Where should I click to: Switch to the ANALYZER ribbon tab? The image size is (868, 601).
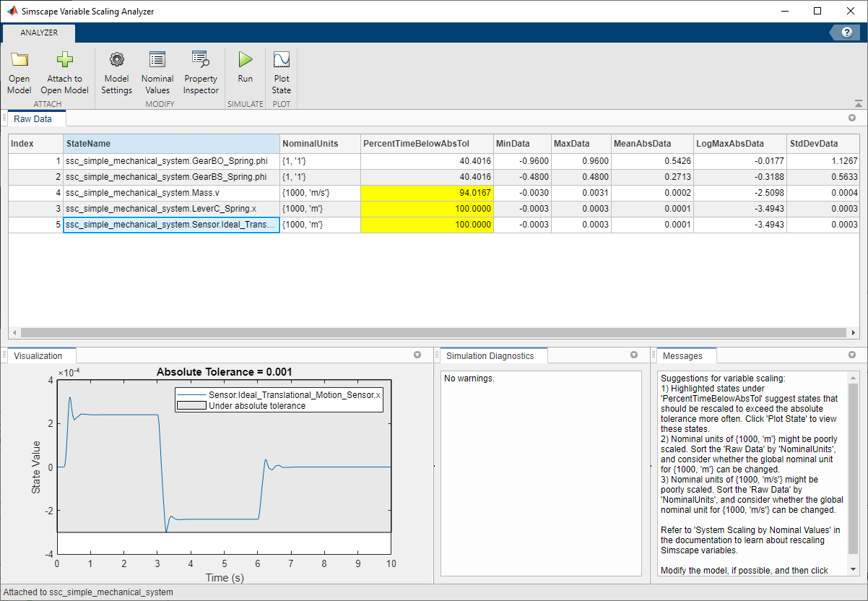tap(38, 33)
